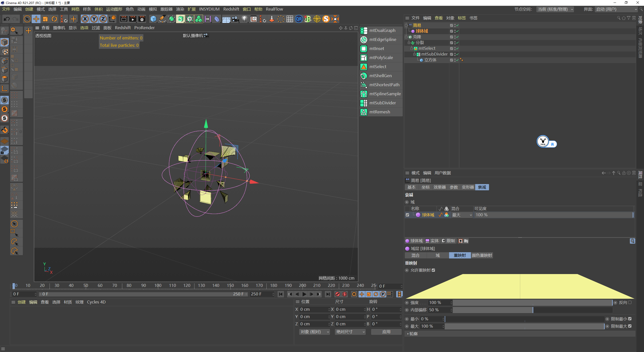Click the red Record keyframe icon
The width and height of the screenshot is (644, 352).
tap(338, 294)
